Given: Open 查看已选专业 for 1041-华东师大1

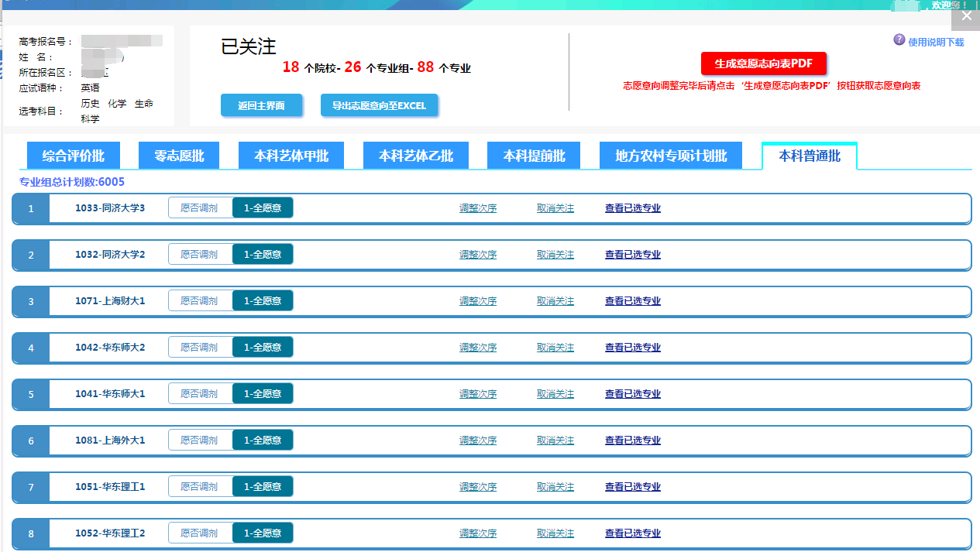Looking at the screenshot, I should [x=633, y=394].
